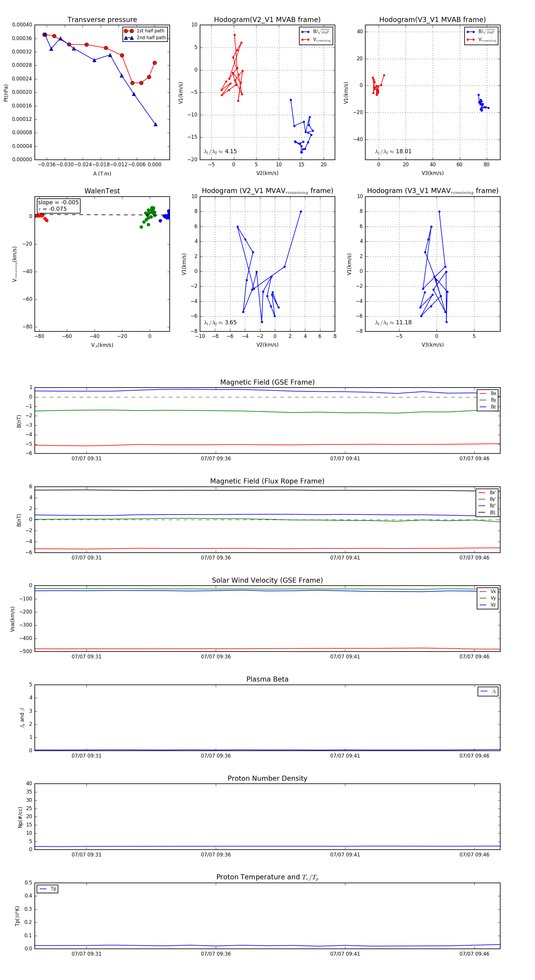
Task: Click the 'Hodogram (V3_V1 MVAV remaining frame)' title
Action: click(432, 191)
